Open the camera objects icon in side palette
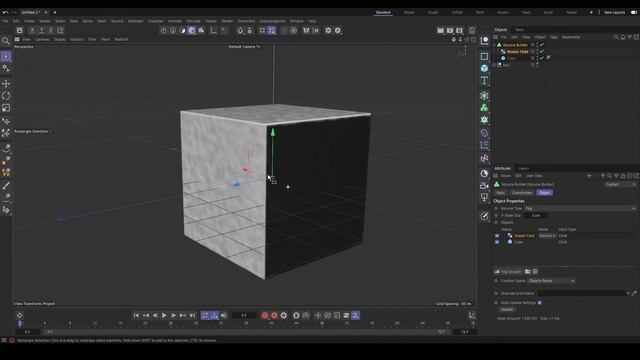The image size is (640, 360). tap(484, 185)
